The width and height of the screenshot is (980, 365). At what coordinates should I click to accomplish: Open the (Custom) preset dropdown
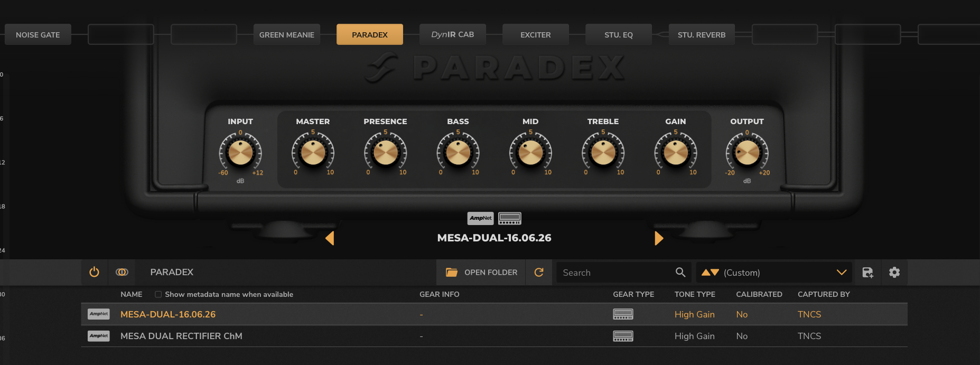click(774, 273)
